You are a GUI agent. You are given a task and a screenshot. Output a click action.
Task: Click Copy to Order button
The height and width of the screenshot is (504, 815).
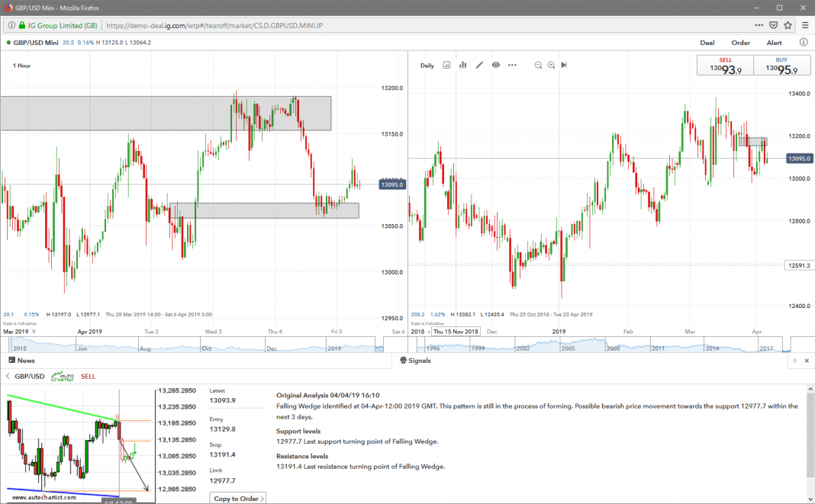237,499
